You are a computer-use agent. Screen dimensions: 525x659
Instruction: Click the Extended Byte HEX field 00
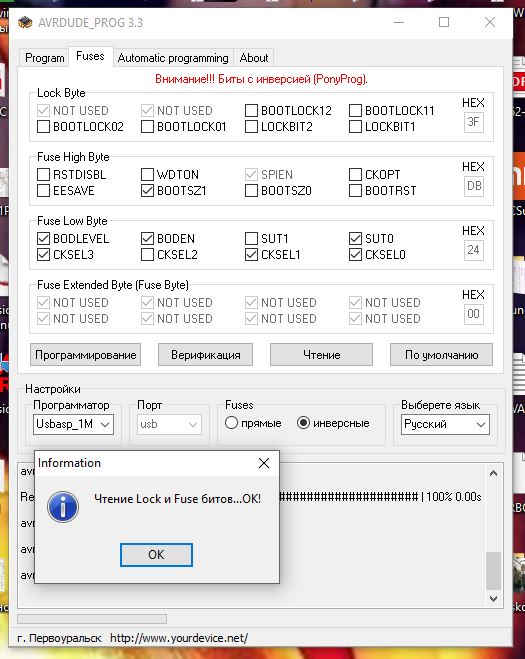click(x=473, y=314)
